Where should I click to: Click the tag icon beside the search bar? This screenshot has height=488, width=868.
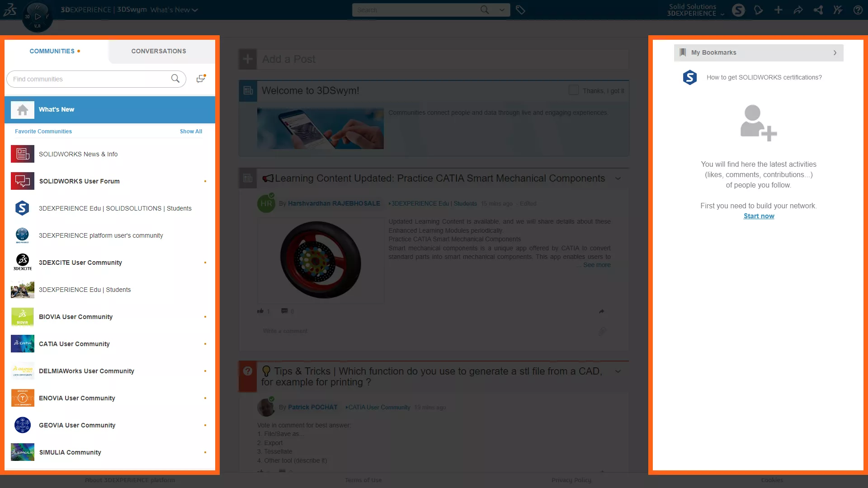[520, 10]
